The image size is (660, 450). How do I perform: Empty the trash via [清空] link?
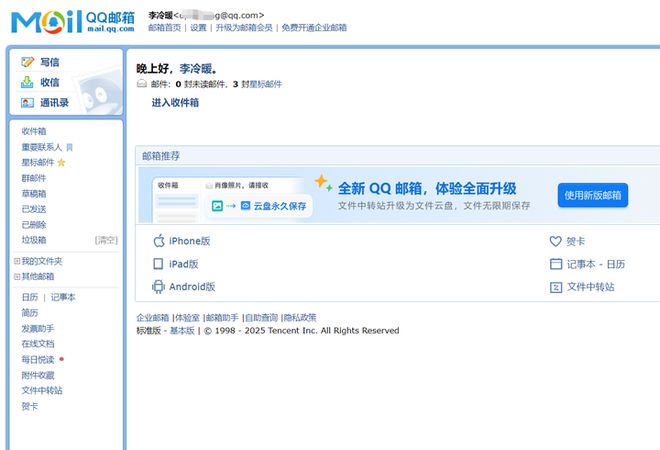106,240
